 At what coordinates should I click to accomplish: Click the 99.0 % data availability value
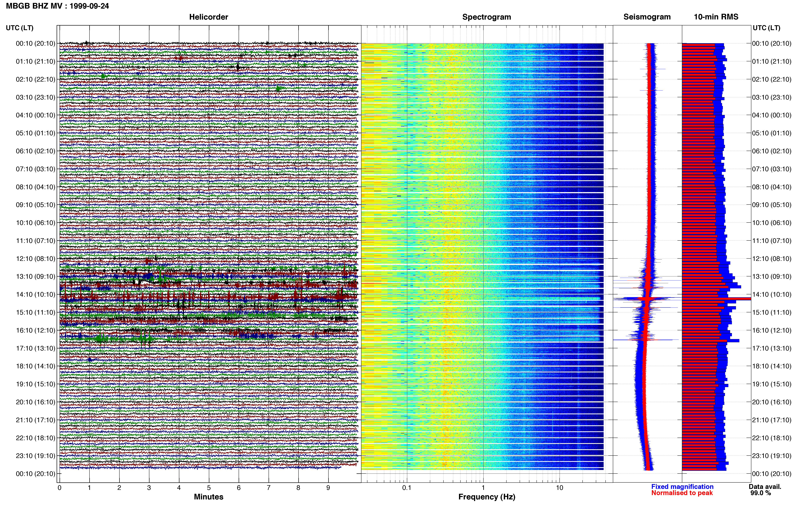(761, 493)
